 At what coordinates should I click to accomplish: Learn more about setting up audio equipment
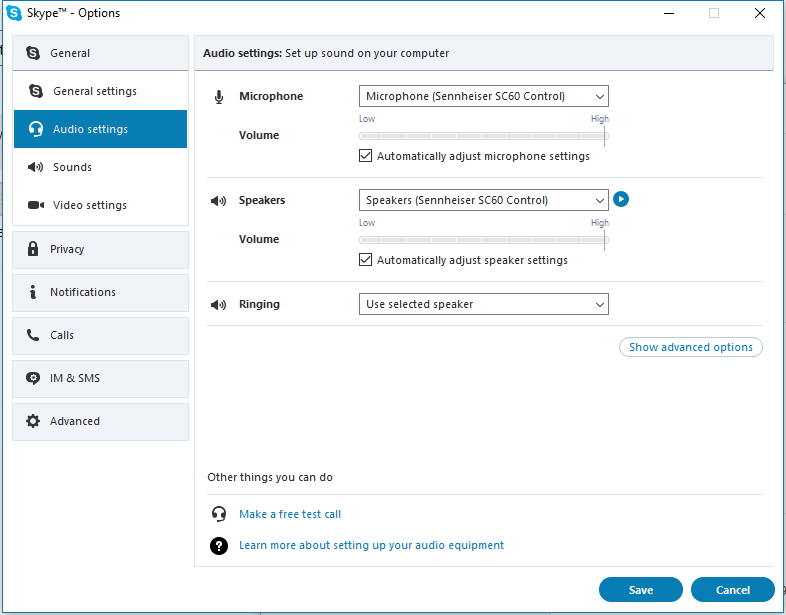[371, 545]
